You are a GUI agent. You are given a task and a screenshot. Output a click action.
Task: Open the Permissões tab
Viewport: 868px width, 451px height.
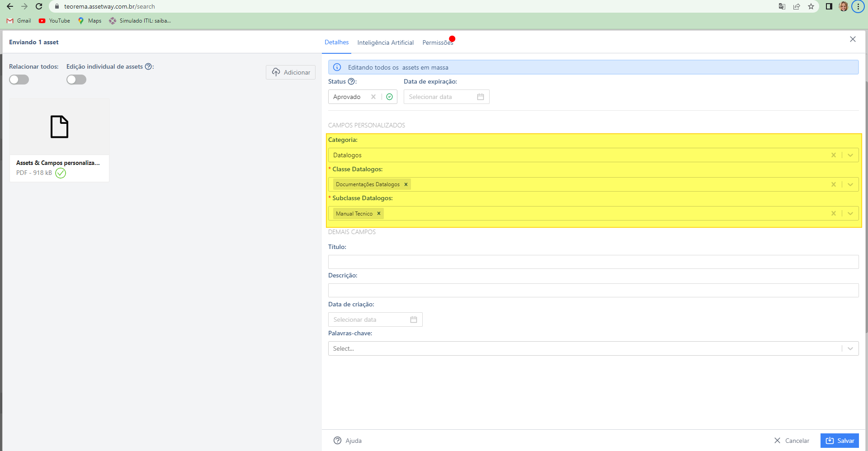438,42
